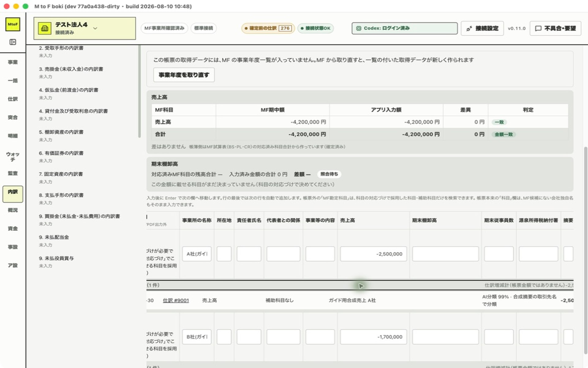Viewport: 588px width, 368px height.
Task: Click the 代表者との関係 field in A社 row
Action: click(x=283, y=254)
